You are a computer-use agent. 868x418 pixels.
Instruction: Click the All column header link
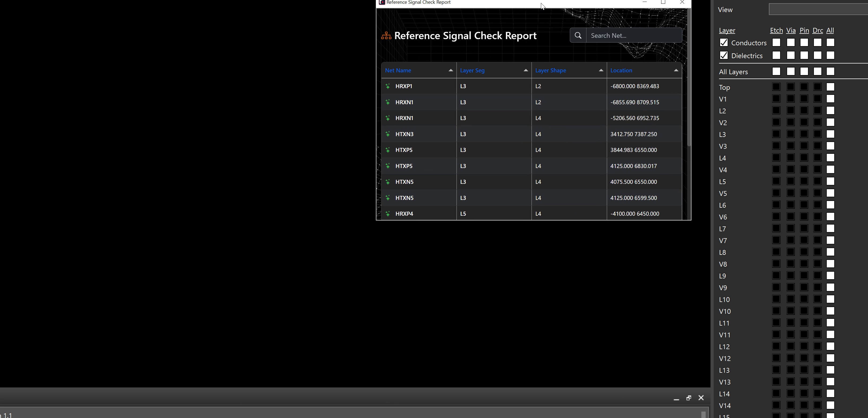click(x=830, y=30)
